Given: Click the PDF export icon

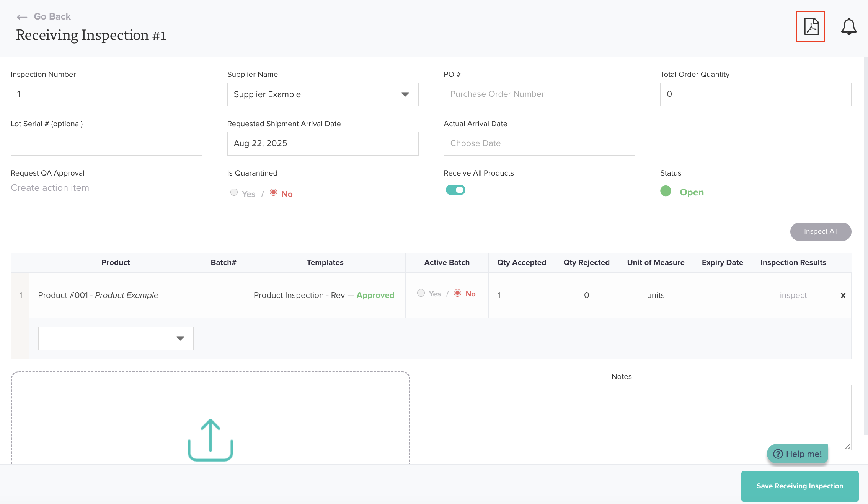Looking at the screenshot, I should [810, 27].
